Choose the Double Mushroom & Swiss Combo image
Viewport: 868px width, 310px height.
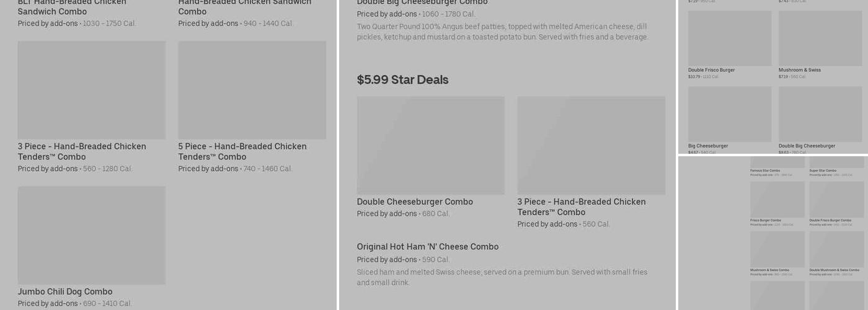pyautogui.click(x=836, y=249)
